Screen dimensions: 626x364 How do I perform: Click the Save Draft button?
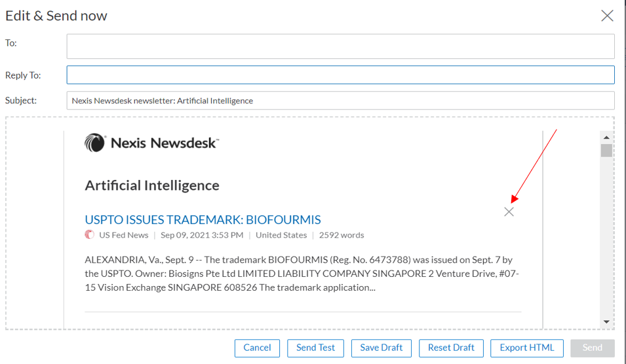pos(381,348)
